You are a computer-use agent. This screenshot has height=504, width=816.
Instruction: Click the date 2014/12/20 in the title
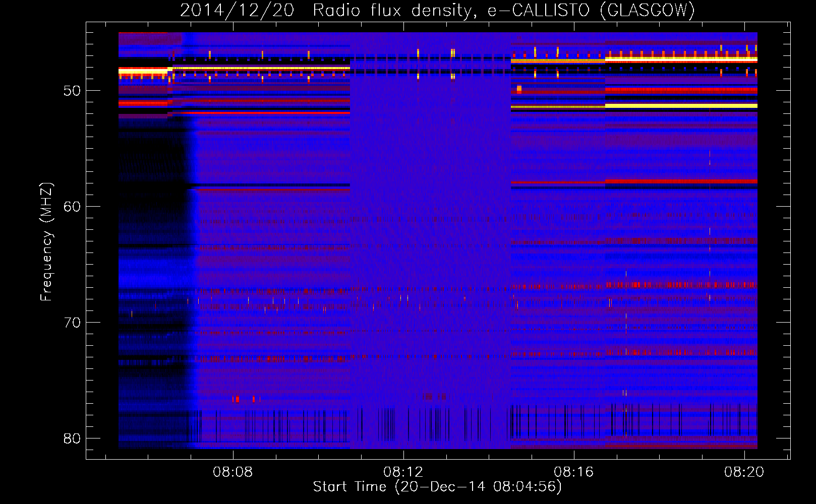(237, 10)
